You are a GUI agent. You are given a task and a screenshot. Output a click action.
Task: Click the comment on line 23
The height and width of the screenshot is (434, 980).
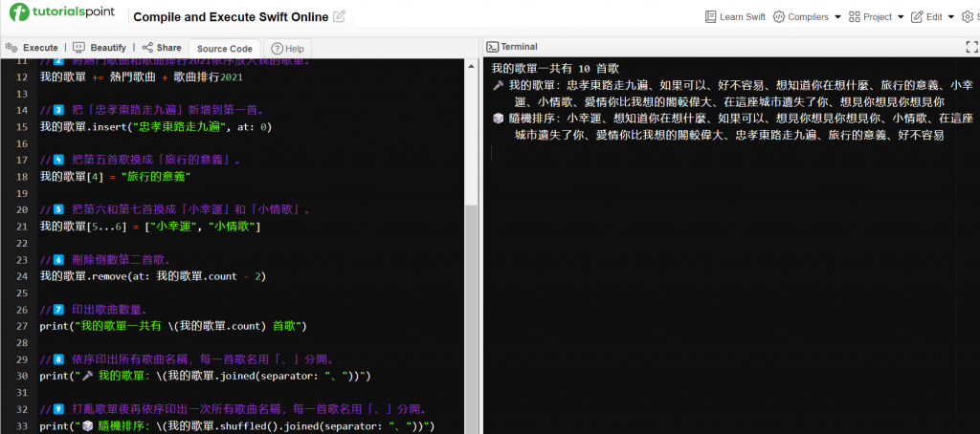tap(105, 260)
